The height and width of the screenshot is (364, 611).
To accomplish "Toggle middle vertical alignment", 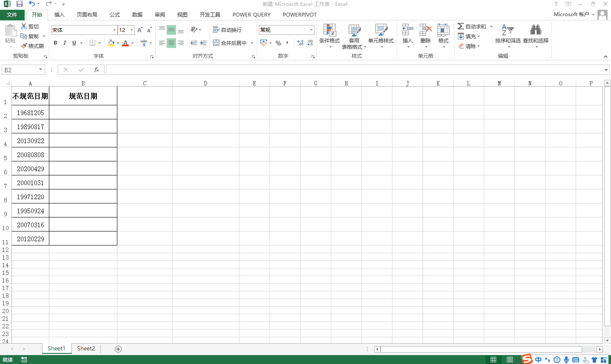I will pos(171,30).
